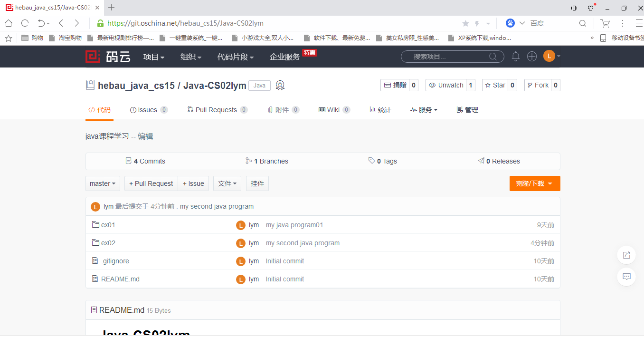The image size is (644, 337).
Task: Click the 挂件 button
Action: click(257, 183)
